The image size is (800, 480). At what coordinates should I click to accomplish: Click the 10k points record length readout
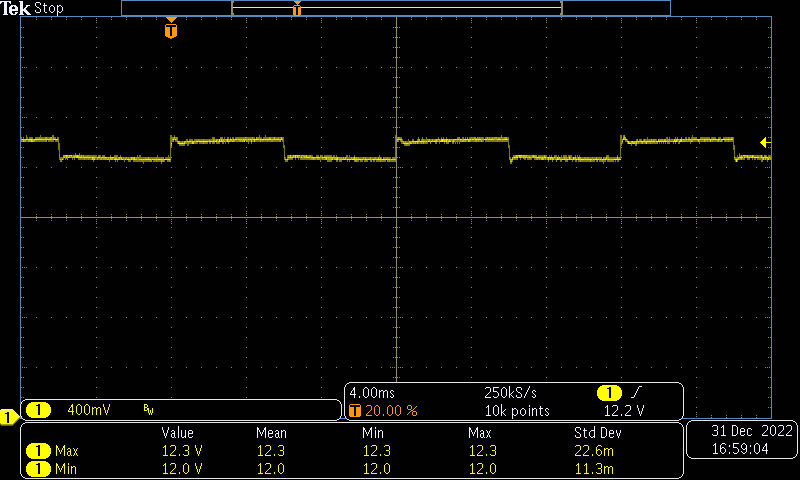click(517, 411)
